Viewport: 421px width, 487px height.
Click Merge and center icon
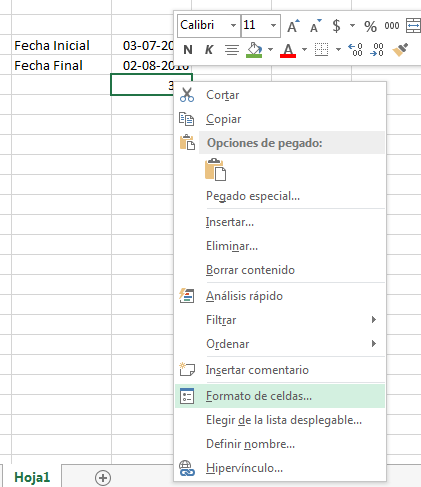(x=413, y=26)
